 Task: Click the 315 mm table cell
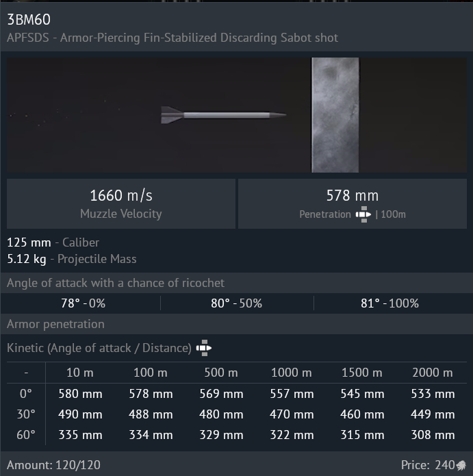[x=362, y=435]
